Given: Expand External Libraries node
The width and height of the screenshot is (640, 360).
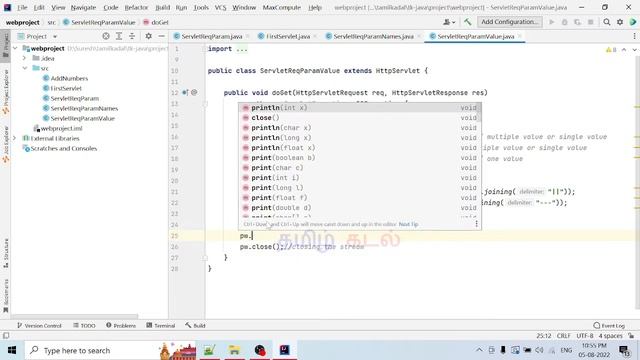Looking at the screenshot, I should coord(15,138).
